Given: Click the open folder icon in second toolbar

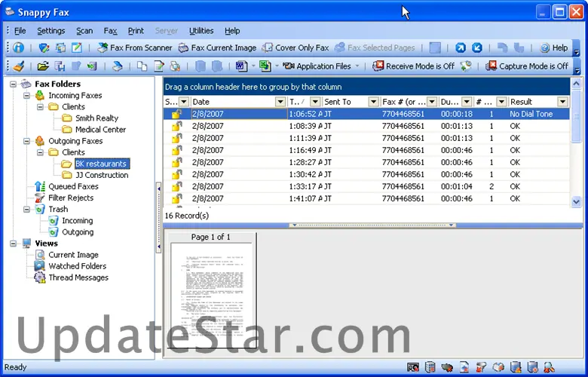Looking at the screenshot, I should click(x=43, y=66).
